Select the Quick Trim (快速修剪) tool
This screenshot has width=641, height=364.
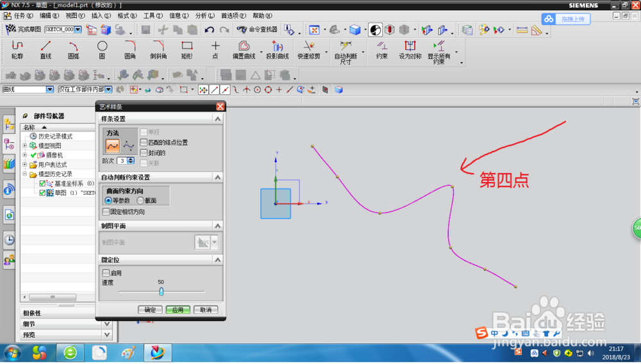309,50
